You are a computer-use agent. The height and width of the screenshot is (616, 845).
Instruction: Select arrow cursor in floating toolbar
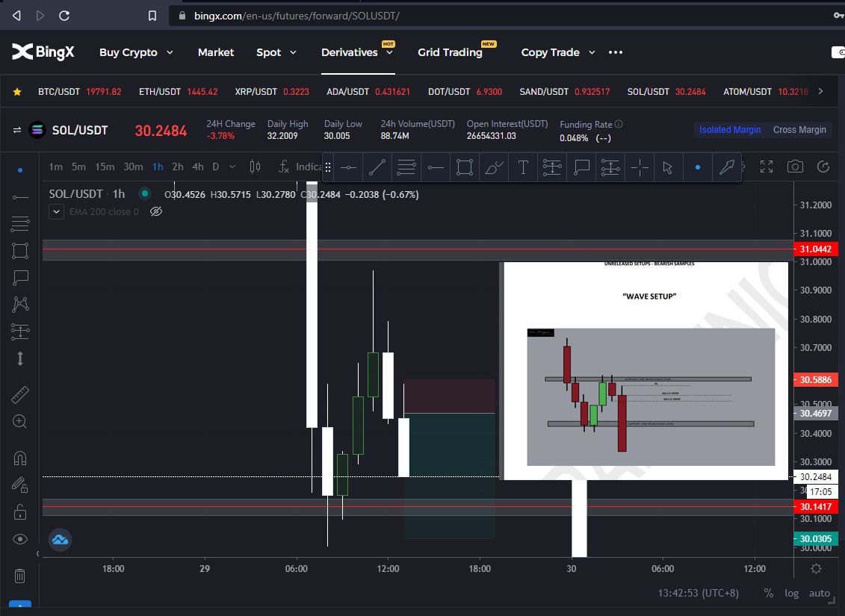click(668, 167)
